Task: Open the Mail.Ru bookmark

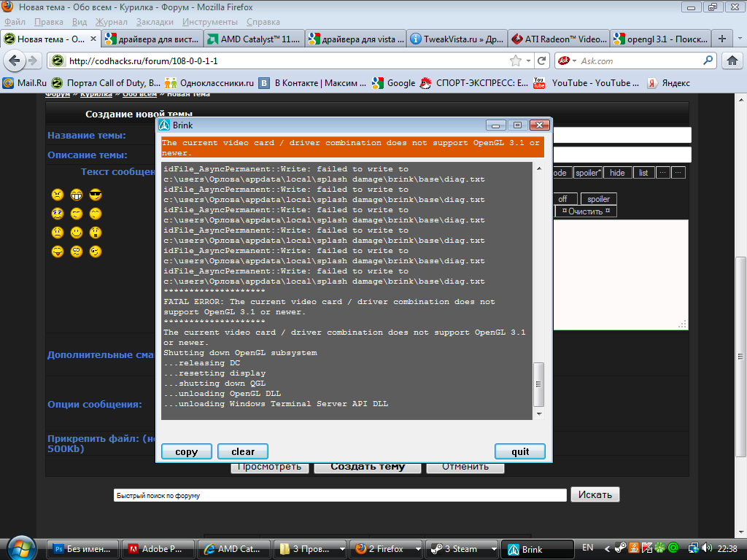Action: click(25, 83)
